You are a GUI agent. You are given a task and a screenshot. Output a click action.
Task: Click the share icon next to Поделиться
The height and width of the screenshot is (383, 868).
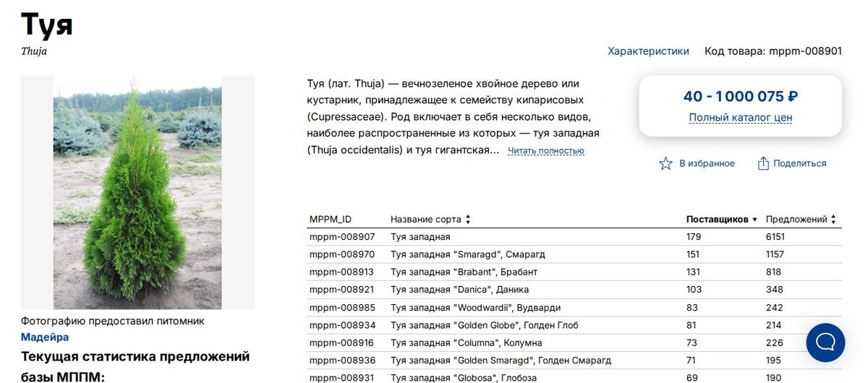click(763, 163)
